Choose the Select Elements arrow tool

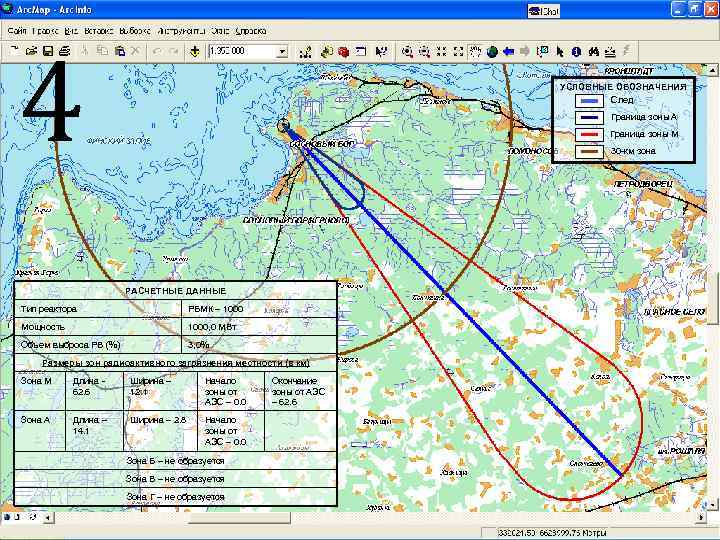click(560, 52)
